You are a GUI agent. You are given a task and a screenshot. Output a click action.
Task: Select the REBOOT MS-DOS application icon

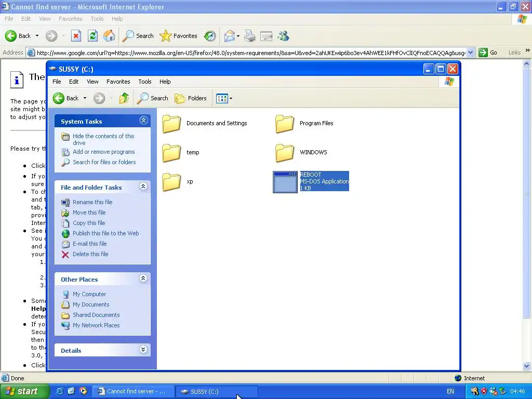pyautogui.click(x=285, y=182)
